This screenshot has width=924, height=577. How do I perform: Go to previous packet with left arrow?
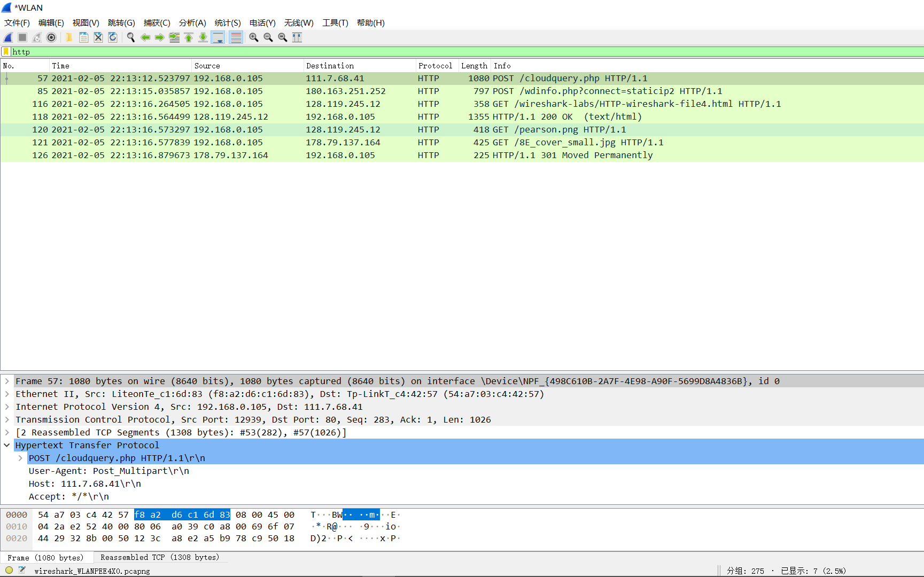coord(145,37)
